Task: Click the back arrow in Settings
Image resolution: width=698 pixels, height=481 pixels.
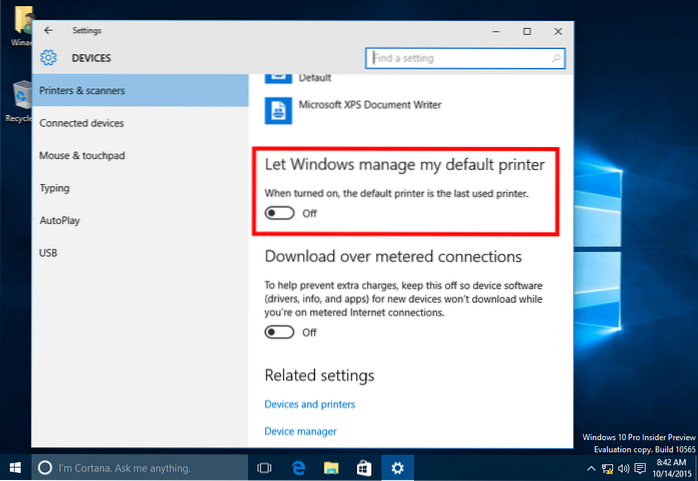Action: (x=48, y=31)
